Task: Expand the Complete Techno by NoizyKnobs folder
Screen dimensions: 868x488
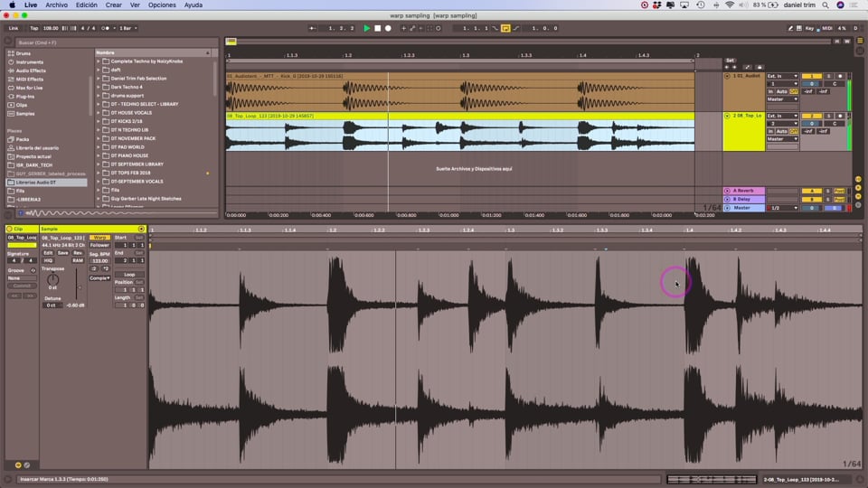Action: [99, 61]
